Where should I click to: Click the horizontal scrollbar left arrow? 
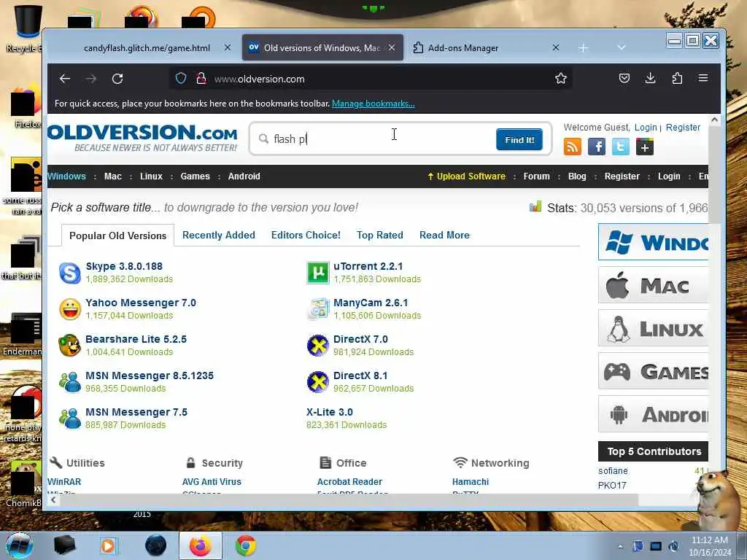[x=53, y=499]
